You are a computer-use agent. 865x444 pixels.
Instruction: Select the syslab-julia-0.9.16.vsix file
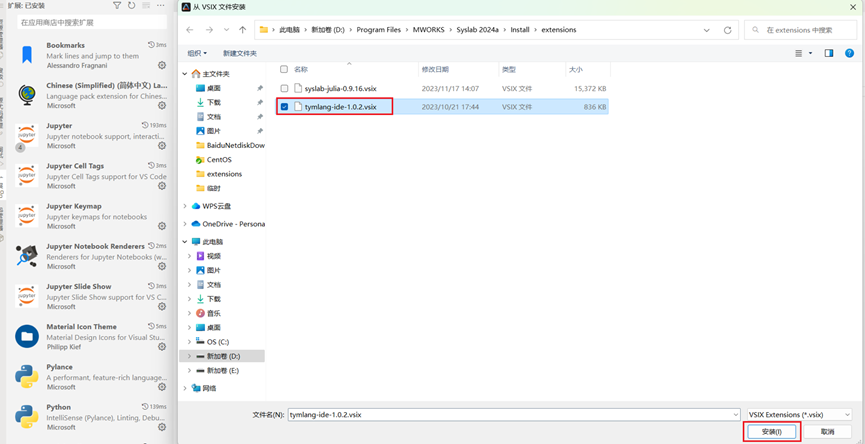pyautogui.click(x=340, y=88)
